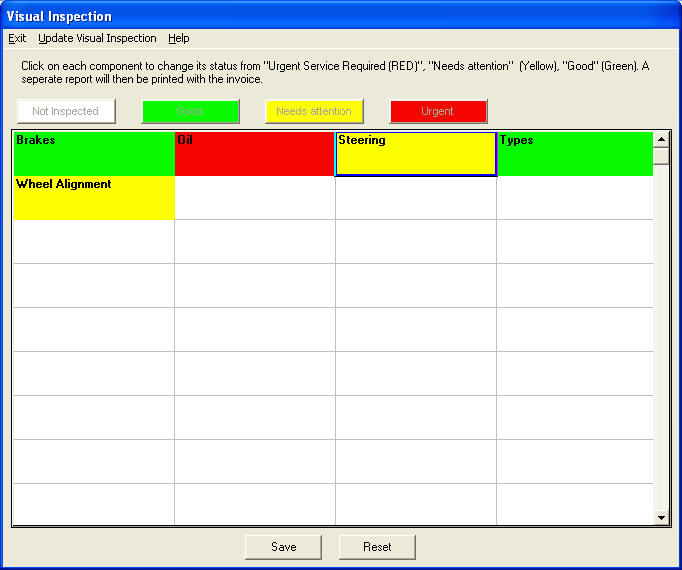Open the Exit menu
This screenshot has height=570, width=682.
[x=17, y=38]
